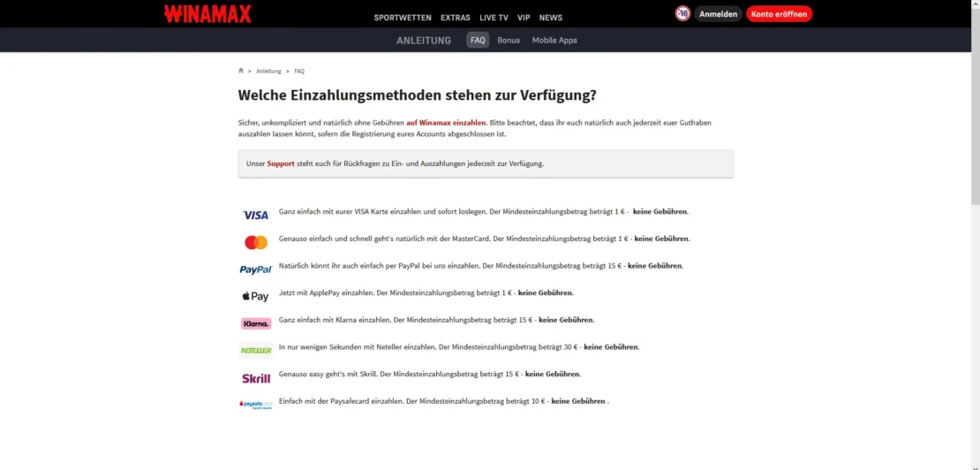Click the Skrill logo
Image resolution: width=980 pixels, height=470 pixels.
(x=256, y=378)
